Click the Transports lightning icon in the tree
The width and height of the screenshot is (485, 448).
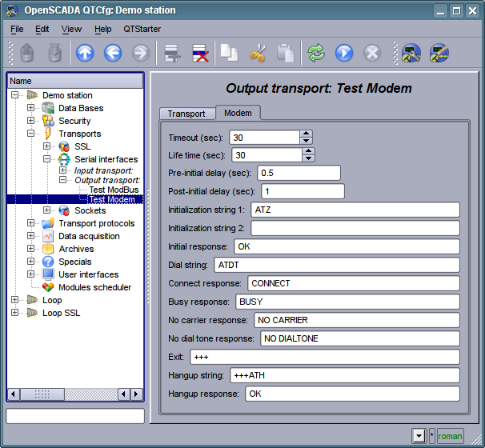(48, 134)
